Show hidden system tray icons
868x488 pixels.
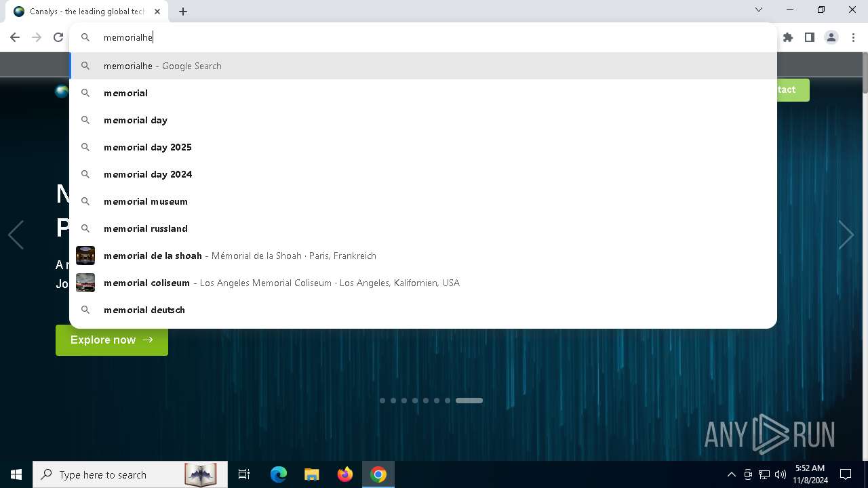pyautogui.click(x=731, y=474)
